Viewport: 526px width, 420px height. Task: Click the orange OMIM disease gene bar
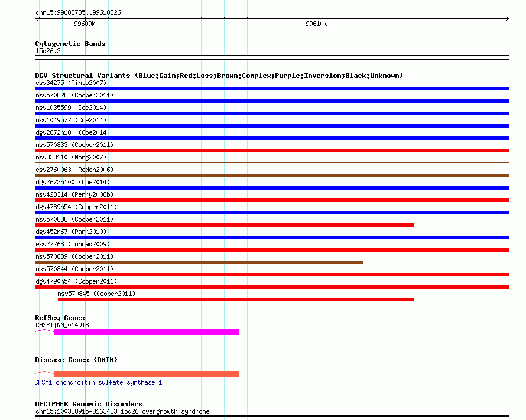(146, 374)
